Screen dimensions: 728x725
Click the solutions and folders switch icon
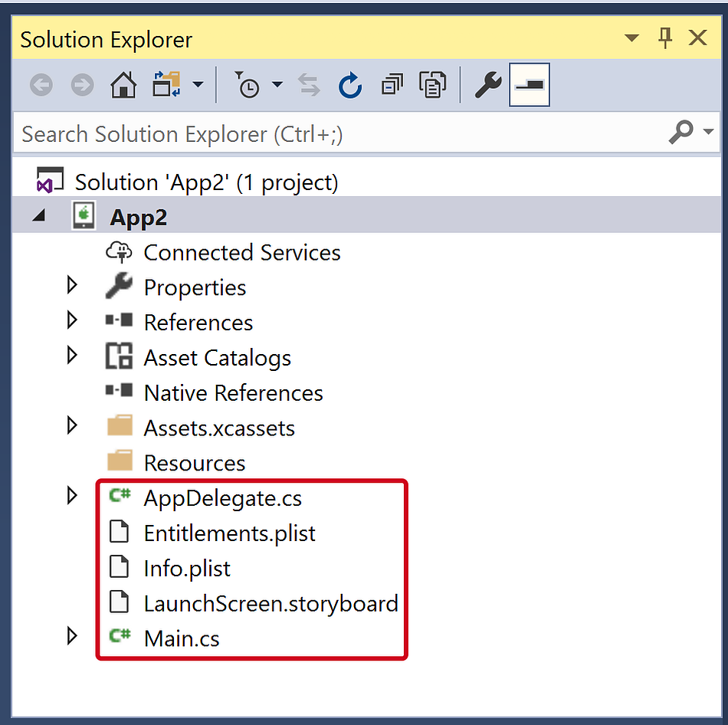[166, 85]
